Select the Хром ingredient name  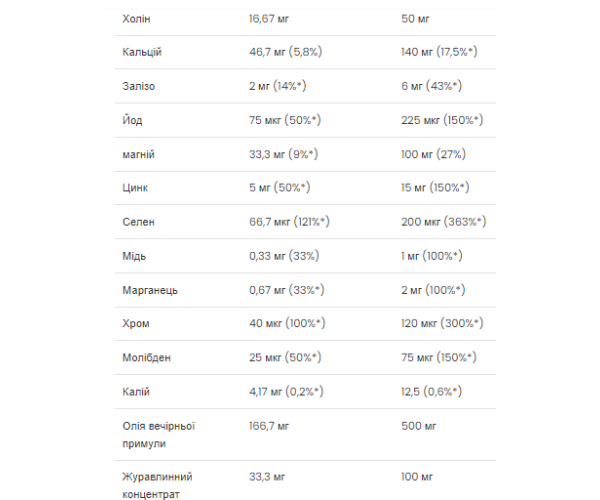[134, 323]
